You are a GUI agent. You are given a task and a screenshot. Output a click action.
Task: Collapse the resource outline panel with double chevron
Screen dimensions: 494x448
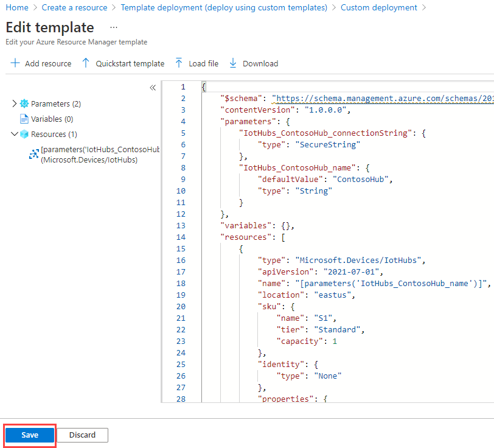point(153,88)
